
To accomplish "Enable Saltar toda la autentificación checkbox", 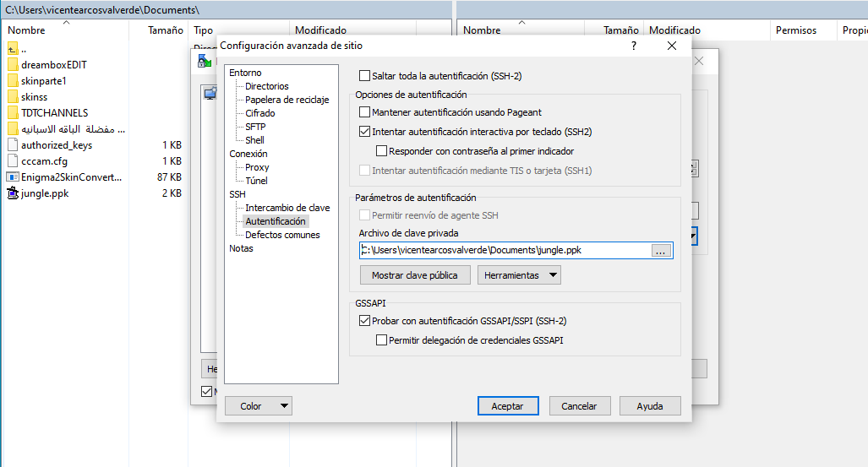I will pyautogui.click(x=365, y=76).
